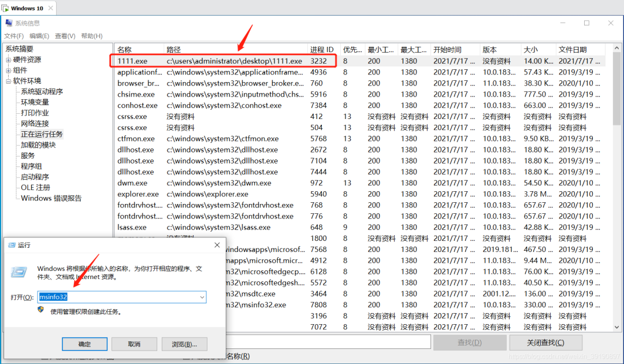
Task: Click the scrollbar up arrow in task list
Action: (617, 48)
